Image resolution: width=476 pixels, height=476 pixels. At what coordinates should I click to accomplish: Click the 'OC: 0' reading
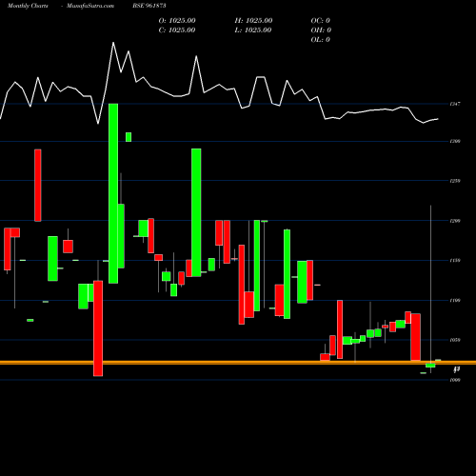(321, 21)
